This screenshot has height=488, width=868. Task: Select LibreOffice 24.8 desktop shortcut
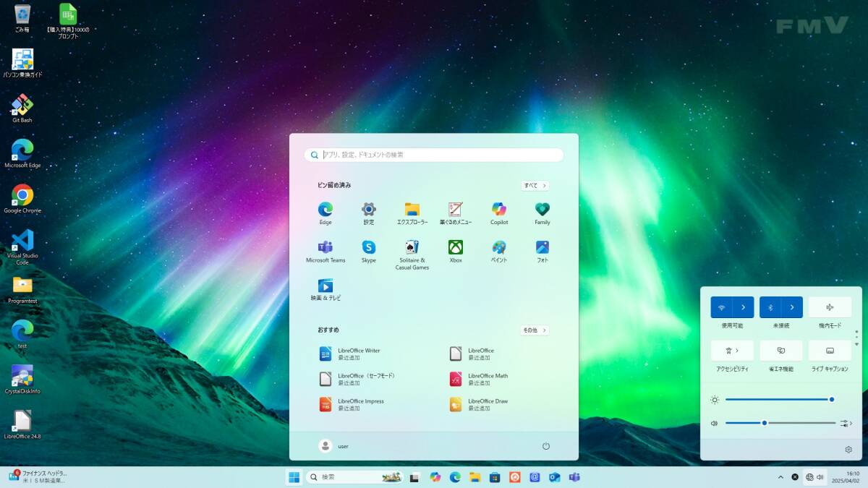[x=22, y=425]
